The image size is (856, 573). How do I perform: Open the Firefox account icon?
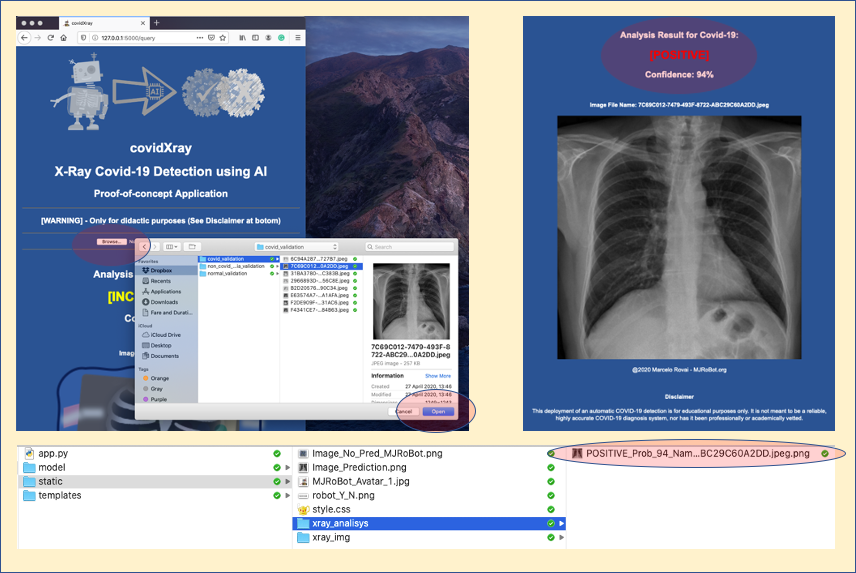268,38
